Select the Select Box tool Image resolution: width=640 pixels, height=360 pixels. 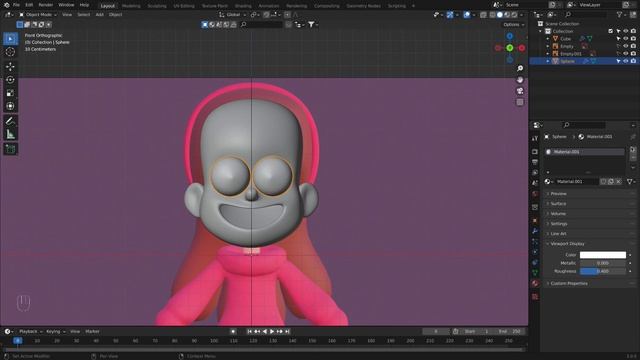pos(11,39)
